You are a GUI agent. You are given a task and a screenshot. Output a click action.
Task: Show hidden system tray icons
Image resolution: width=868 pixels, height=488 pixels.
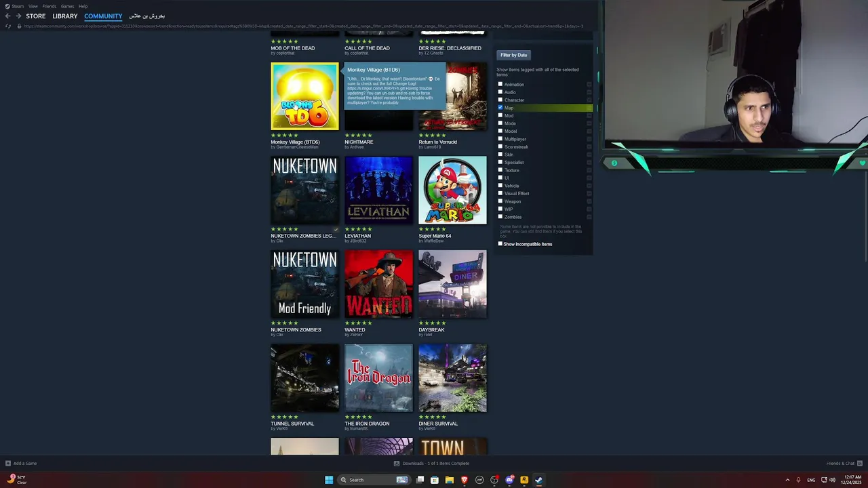[x=787, y=480]
